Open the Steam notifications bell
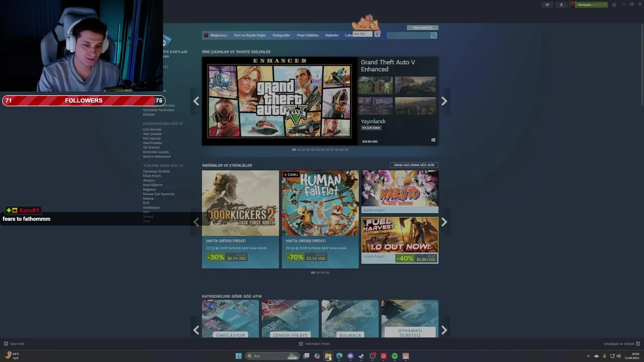Image resolution: width=644 pixels, height=362 pixels. tap(561, 5)
